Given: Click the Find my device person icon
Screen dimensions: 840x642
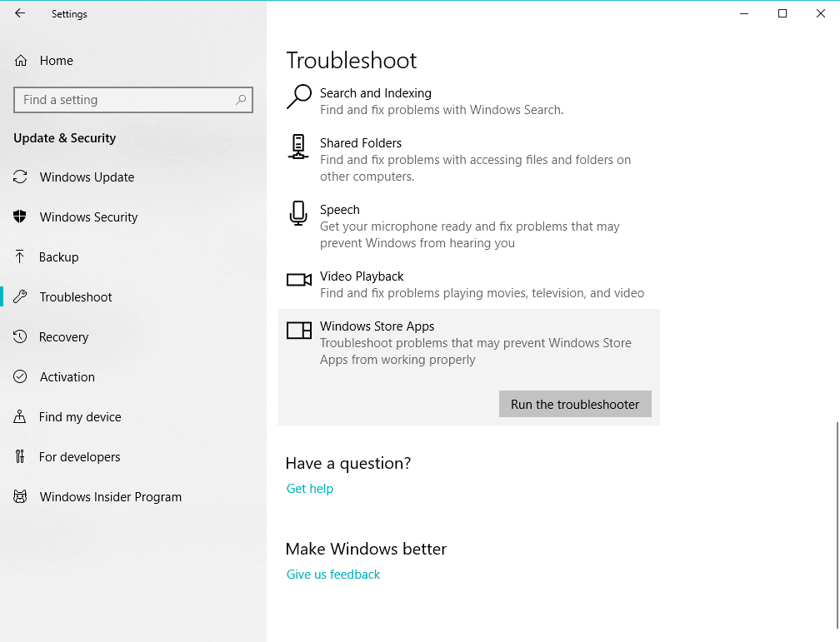Looking at the screenshot, I should [x=20, y=416].
